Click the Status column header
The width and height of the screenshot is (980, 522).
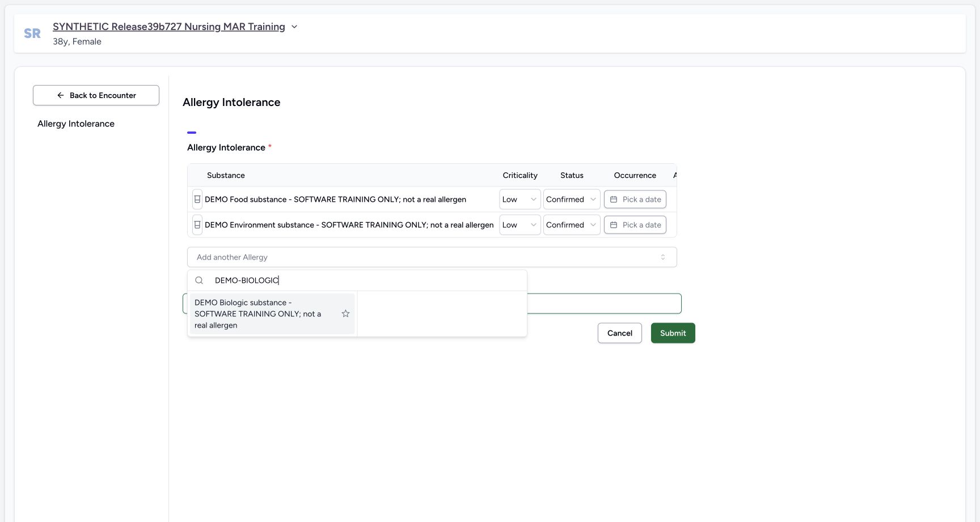[x=572, y=176]
